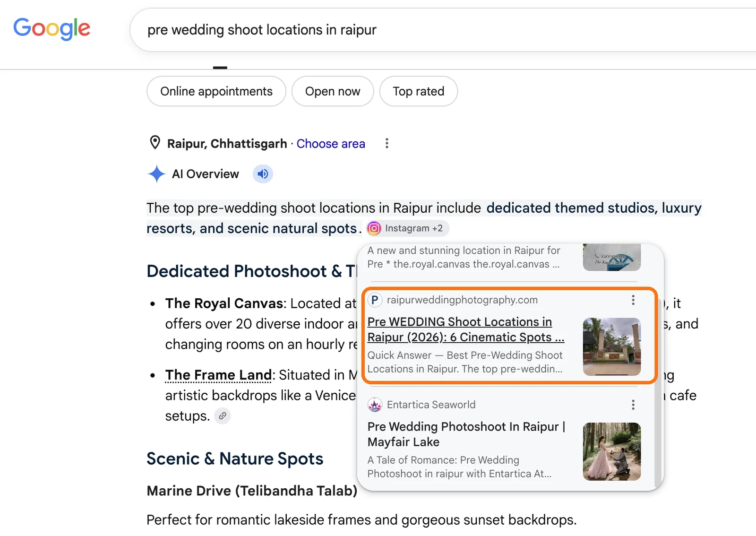Viewport: 756px width, 536px height.
Task: Select the Top rated filter chip
Action: coord(419,91)
